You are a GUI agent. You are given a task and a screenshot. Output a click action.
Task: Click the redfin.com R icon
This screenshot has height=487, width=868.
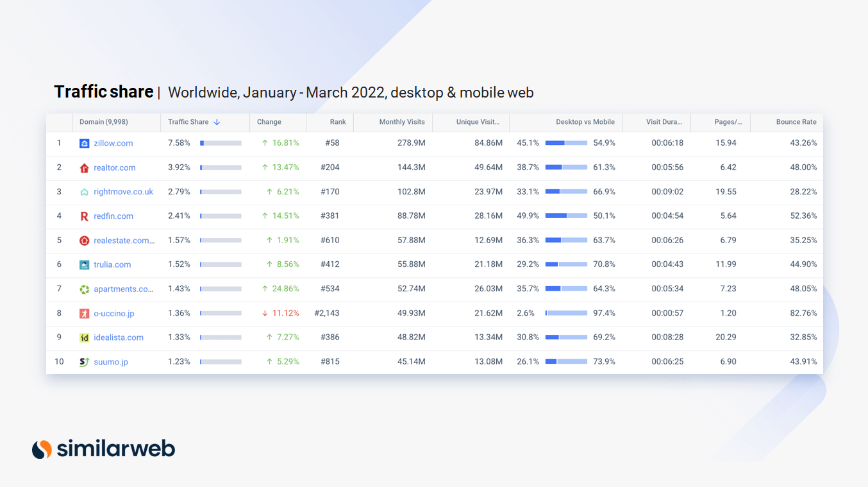coord(84,216)
